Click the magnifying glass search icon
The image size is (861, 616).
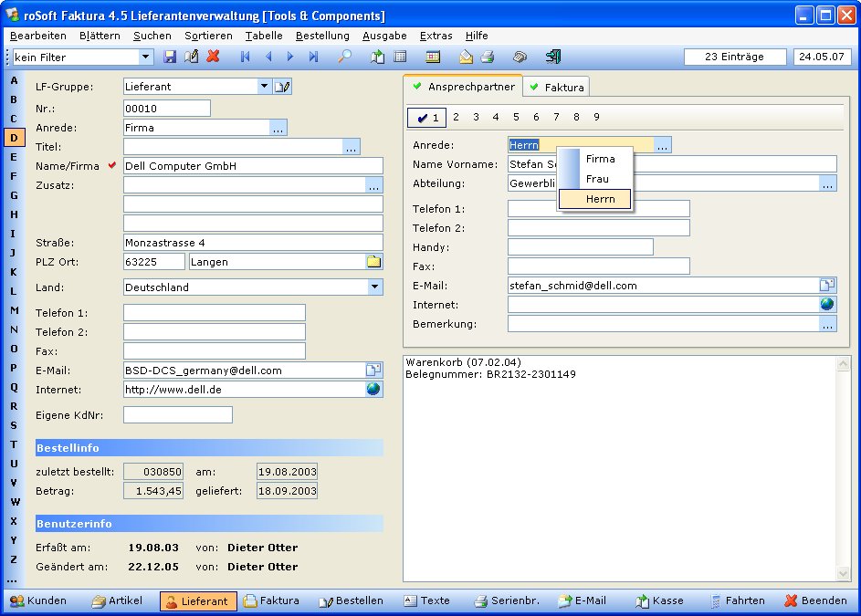(x=345, y=57)
